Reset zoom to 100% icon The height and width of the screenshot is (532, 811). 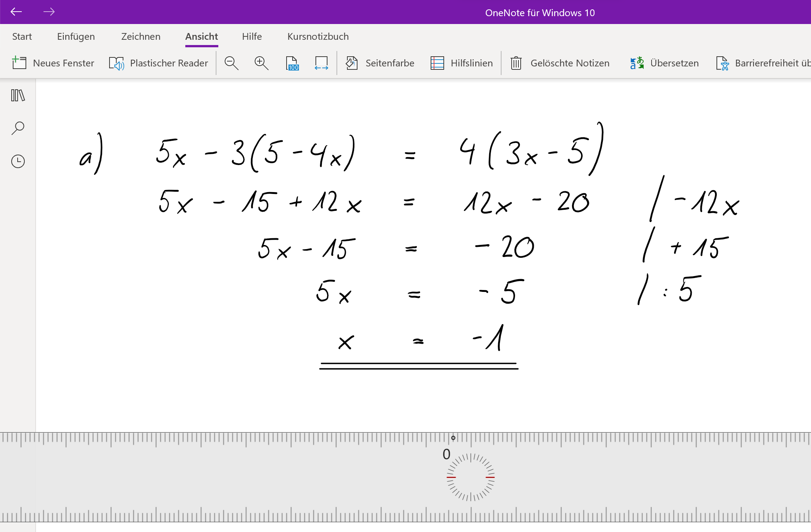(x=292, y=63)
